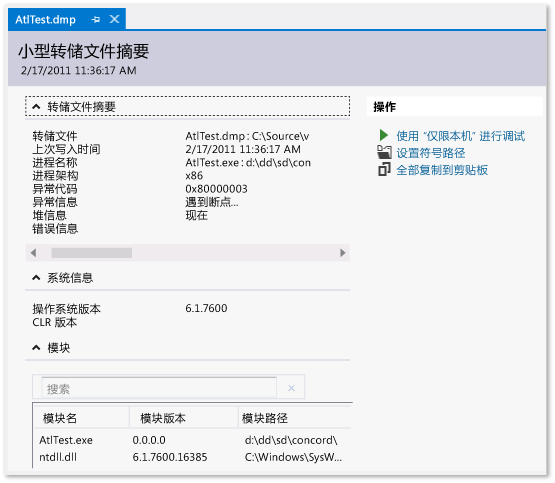The height and width of the screenshot is (483, 555).
Task: Click version 6.1.7600.16385 cell
Action: pyautogui.click(x=170, y=457)
